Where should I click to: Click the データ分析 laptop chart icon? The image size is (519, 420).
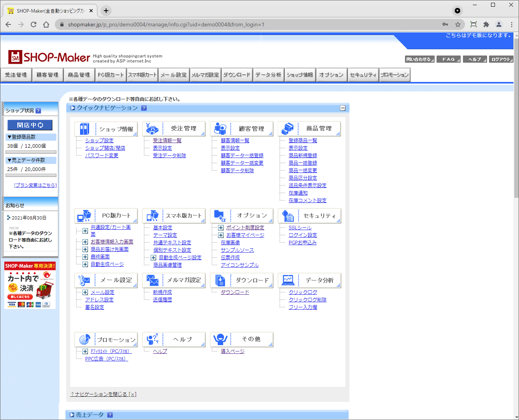click(288, 280)
